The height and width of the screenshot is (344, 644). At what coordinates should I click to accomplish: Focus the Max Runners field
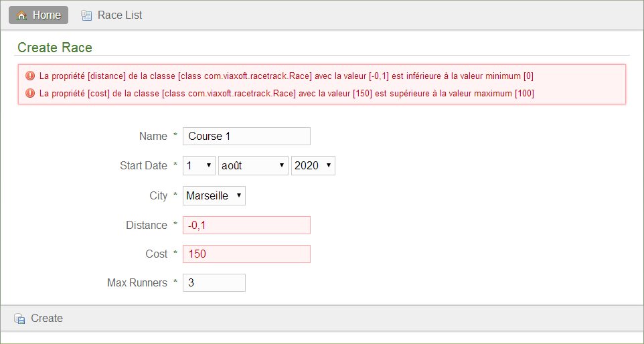pos(214,283)
